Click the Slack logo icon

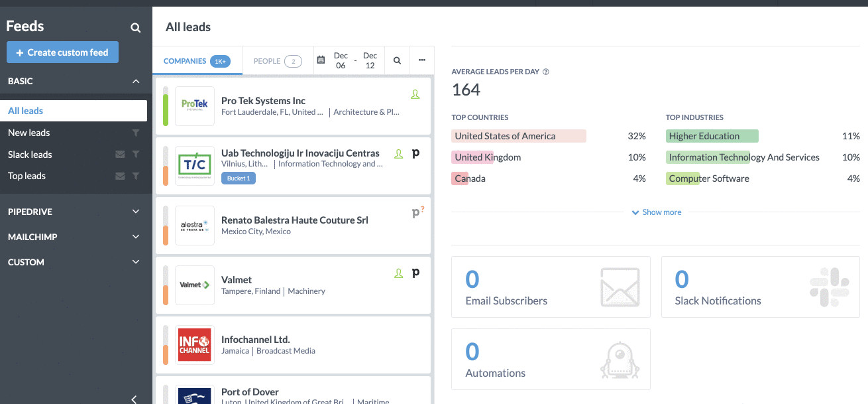(x=830, y=287)
